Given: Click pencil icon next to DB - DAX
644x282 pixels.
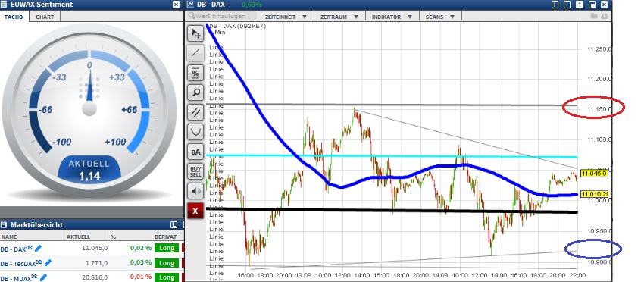Looking at the screenshot, I should click(x=38, y=248).
